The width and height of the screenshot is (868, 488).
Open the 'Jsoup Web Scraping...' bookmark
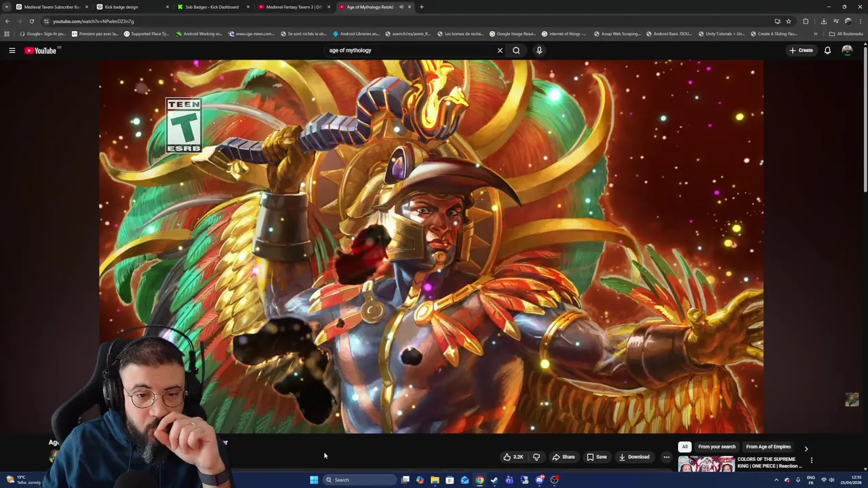pos(617,34)
